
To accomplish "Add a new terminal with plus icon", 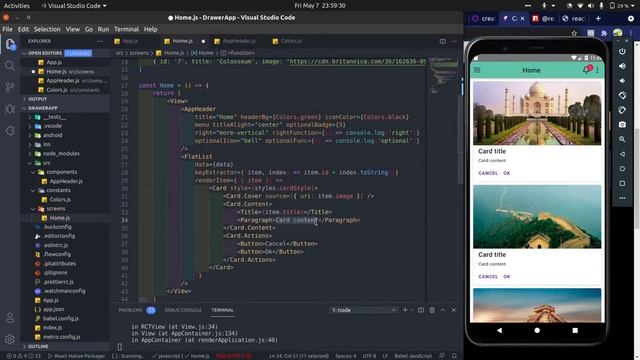I will 405,310.
